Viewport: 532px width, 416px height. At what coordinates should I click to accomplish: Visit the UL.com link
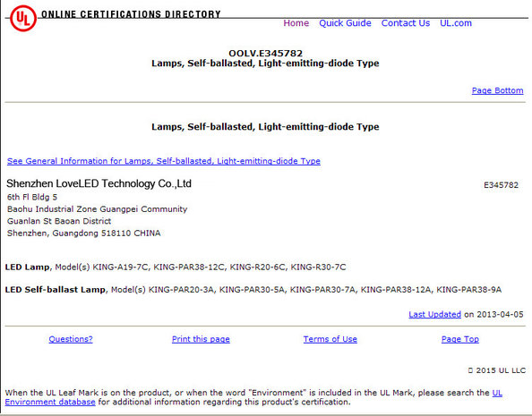[456, 23]
